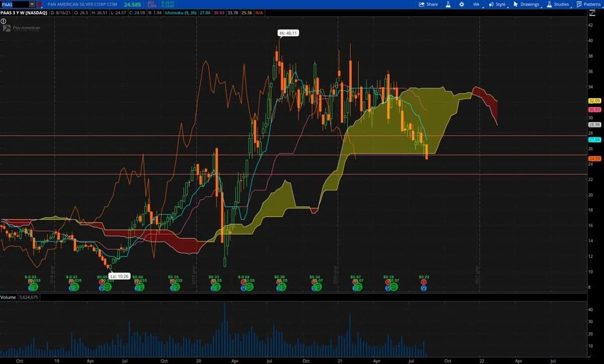The width and height of the screenshot is (604, 364).
Task: Click the 33.78 Ichimoku value in header
Action: point(233,13)
